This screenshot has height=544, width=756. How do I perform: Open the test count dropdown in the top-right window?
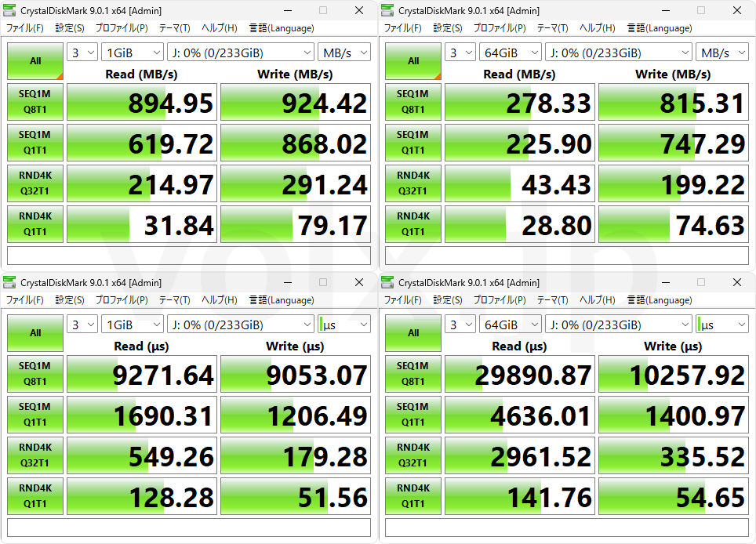[460, 53]
